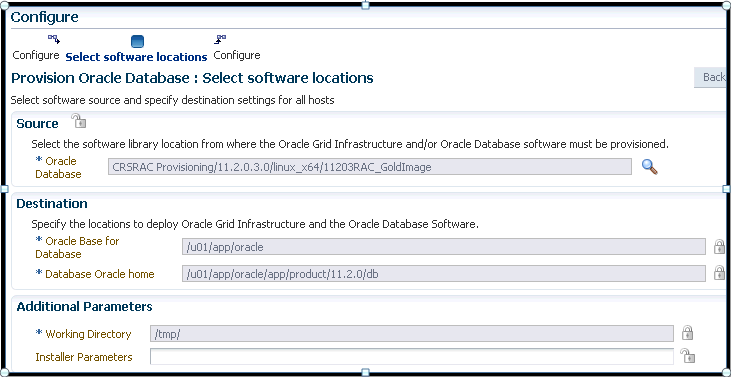The height and width of the screenshot is (377, 731).
Task: Click the search magnifier icon for Oracle Database
Action: pos(649,166)
